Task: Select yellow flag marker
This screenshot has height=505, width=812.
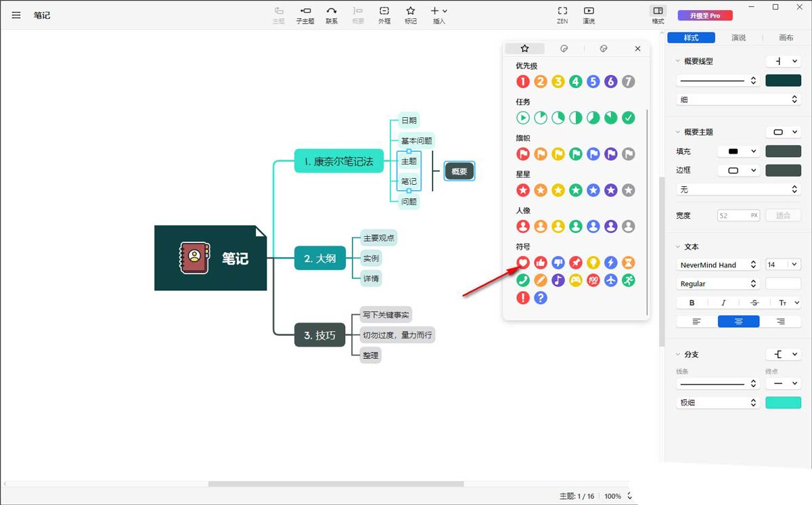Action: pos(558,154)
